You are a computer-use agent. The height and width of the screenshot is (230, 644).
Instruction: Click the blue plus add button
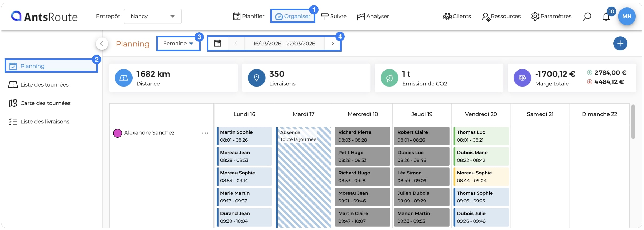620,44
